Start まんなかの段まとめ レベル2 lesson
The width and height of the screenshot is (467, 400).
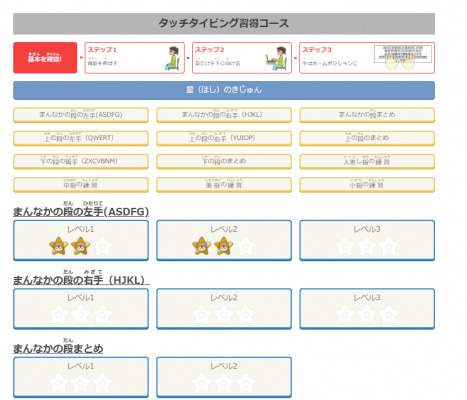(224, 377)
